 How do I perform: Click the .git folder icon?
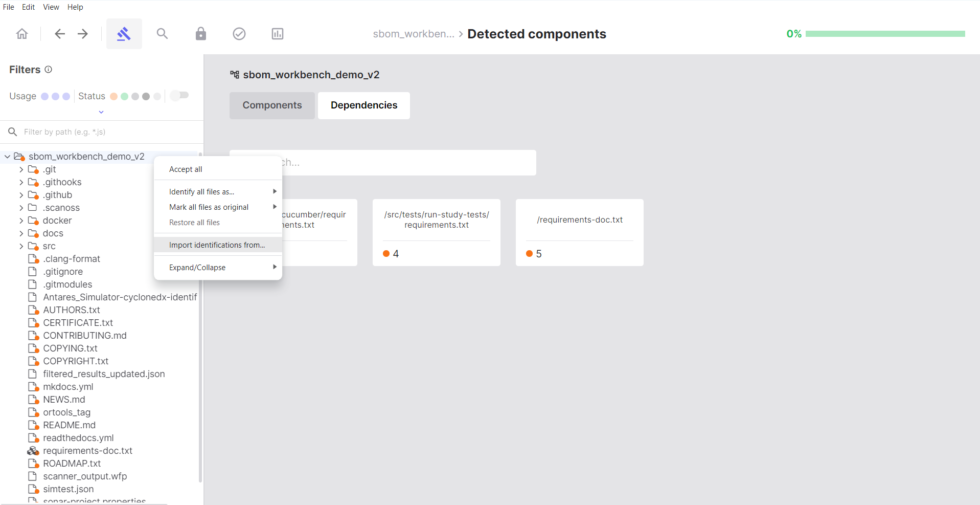(x=33, y=169)
